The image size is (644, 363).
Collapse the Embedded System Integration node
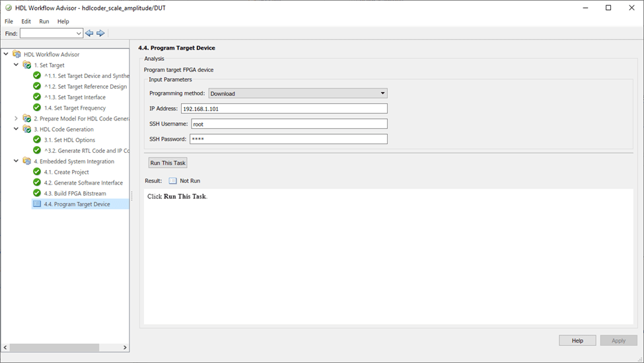point(17,161)
